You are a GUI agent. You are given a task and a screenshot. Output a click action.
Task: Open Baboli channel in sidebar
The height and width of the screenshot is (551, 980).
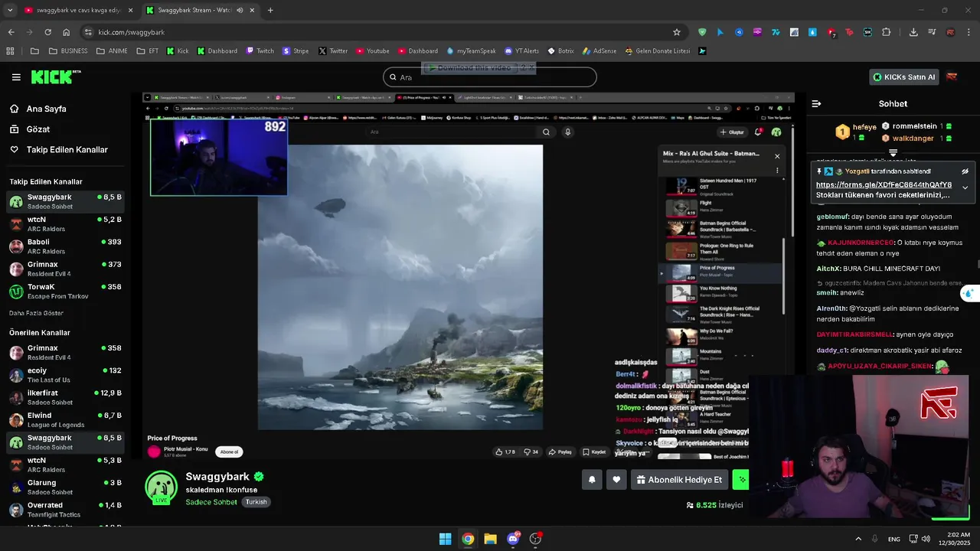[x=66, y=246]
